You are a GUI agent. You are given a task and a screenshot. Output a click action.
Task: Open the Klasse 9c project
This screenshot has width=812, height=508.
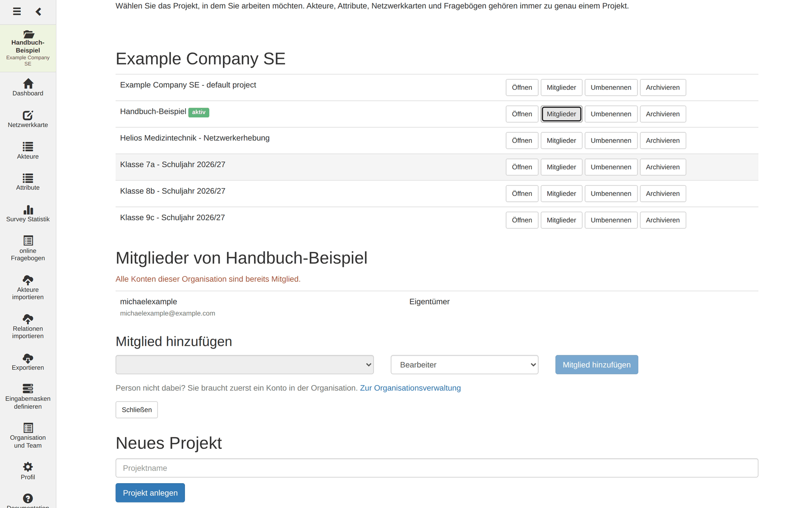522,220
